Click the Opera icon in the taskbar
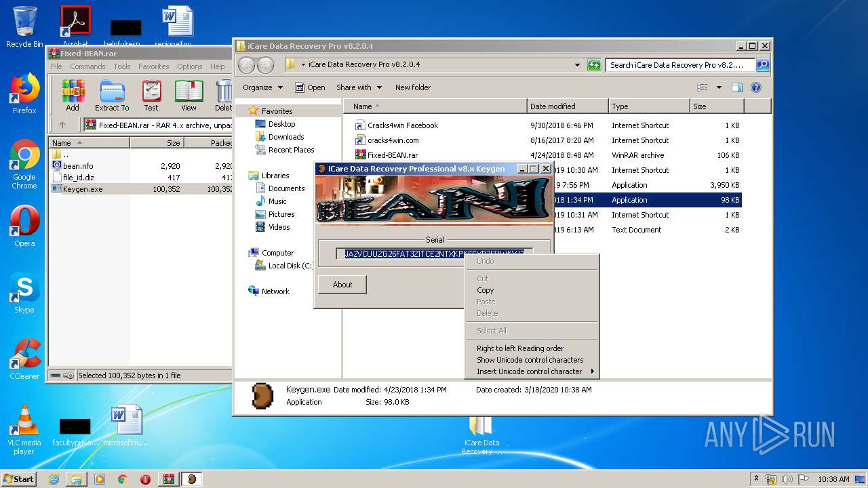 (145, 479)
